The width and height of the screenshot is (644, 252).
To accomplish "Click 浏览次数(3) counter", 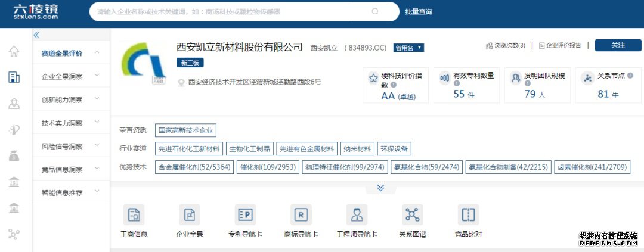I will pyautogui.click(x=506, y=45).
